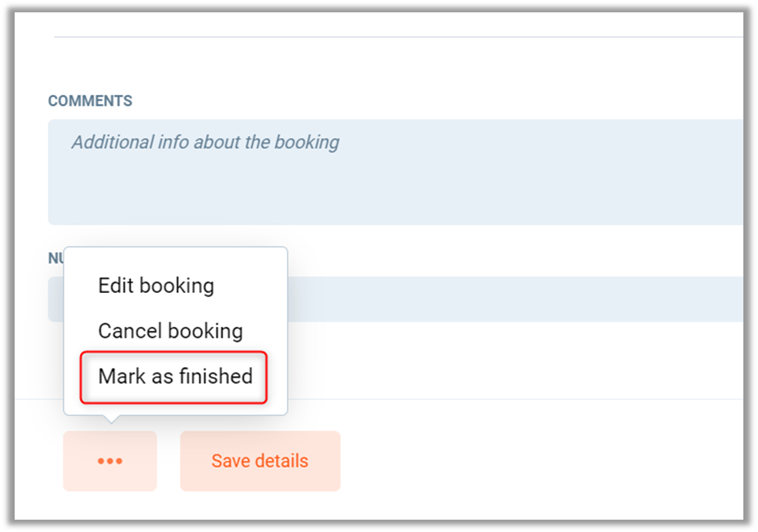Click the red-outlined Mark as finished entry
The height and width of the screenshot is (532, 758).
point(175,376)
